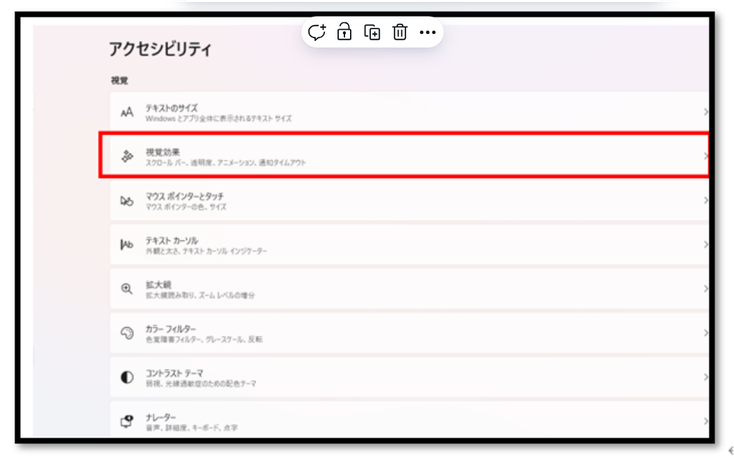Click the マウス ポインターの色、サイズ description
Screen dimensions: 734x460
pyautogui.click(x=186, y=207)
